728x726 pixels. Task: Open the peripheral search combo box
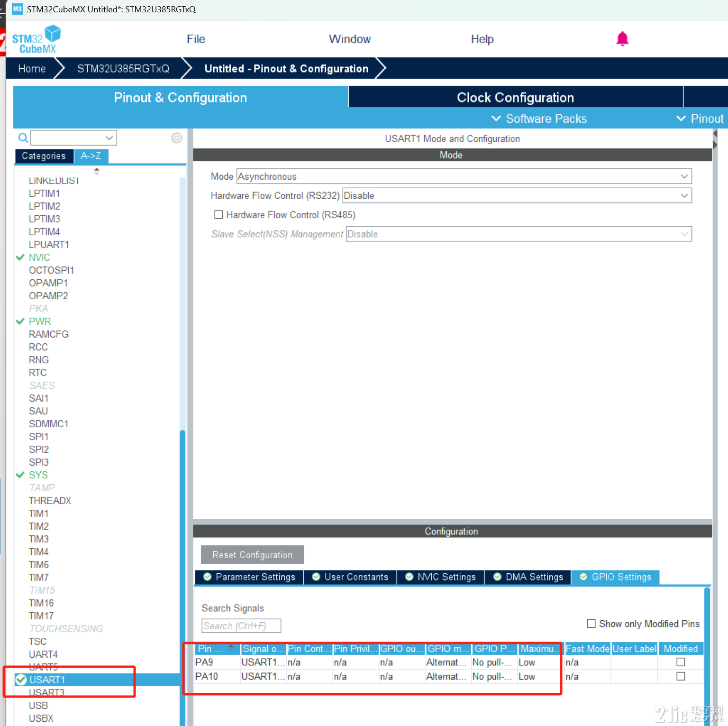point(74,138)
